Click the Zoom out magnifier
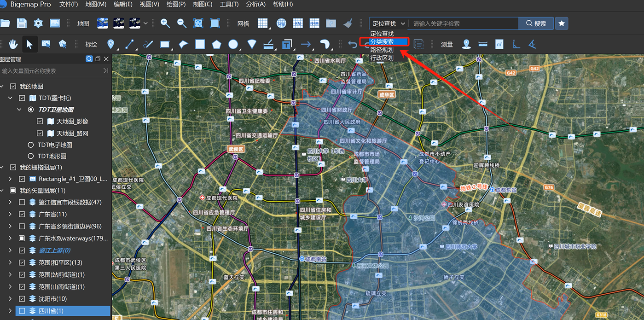644x320 pixels. tap(182, 23)
